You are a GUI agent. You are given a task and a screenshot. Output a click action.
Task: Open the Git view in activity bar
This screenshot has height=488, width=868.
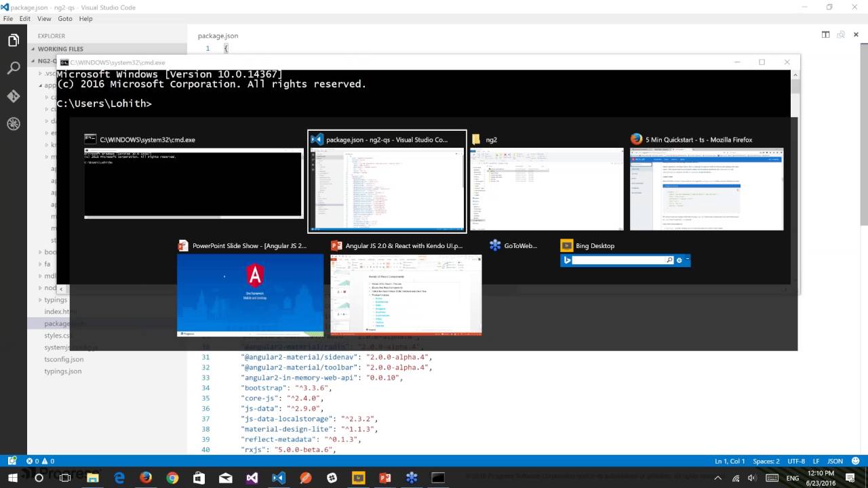14,96
